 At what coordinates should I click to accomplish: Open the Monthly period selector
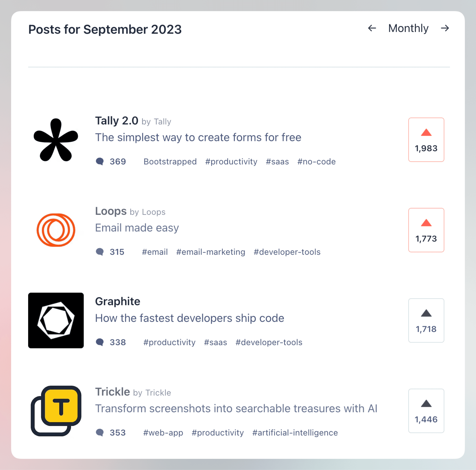(x=408, y=28)
